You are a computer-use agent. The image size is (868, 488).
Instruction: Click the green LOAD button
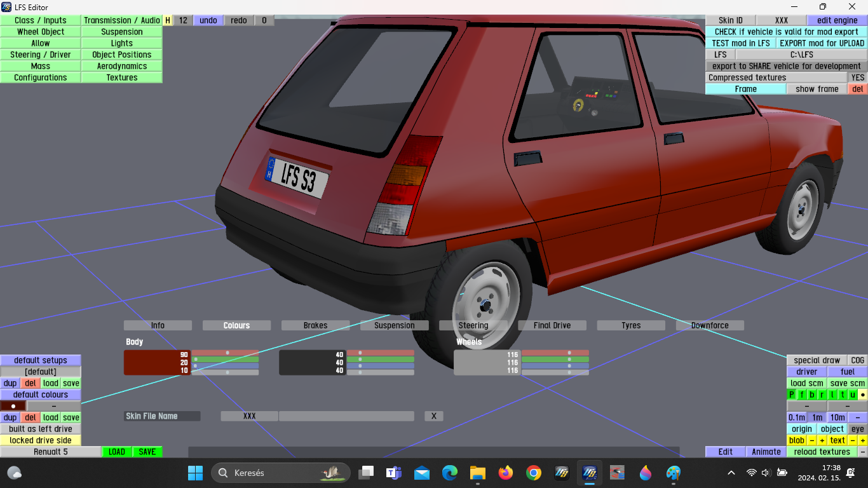click(x=117, y=452)
